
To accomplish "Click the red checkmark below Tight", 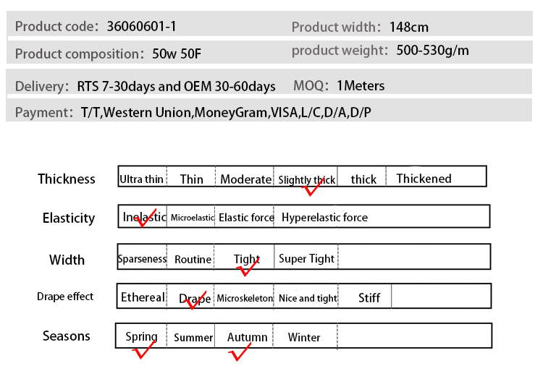I will click(248, 268).
